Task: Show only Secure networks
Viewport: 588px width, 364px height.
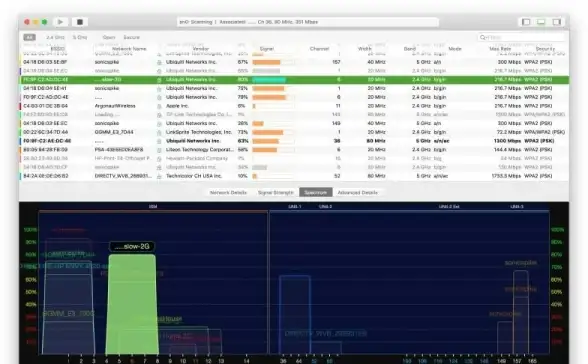Action: [x=132, y=37]
